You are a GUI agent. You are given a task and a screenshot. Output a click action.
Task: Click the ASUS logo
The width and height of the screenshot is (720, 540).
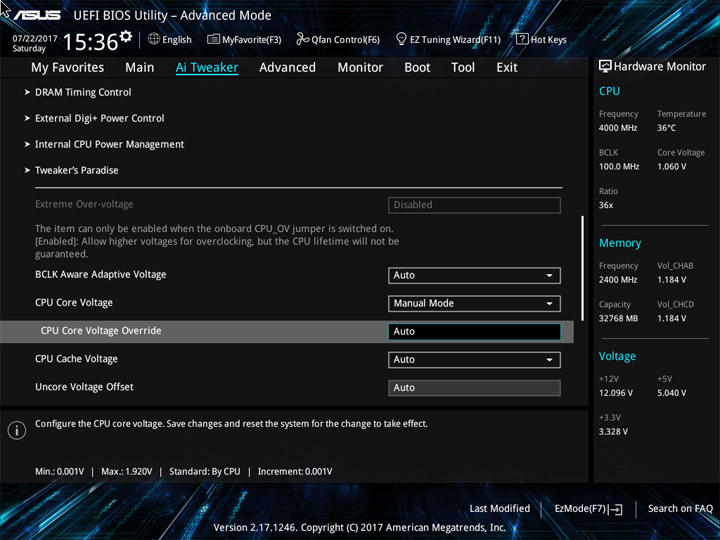[37, 15]
